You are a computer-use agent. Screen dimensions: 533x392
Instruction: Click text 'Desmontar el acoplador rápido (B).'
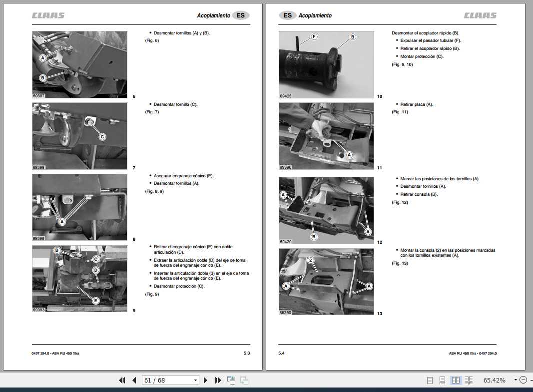coord(425,33)
